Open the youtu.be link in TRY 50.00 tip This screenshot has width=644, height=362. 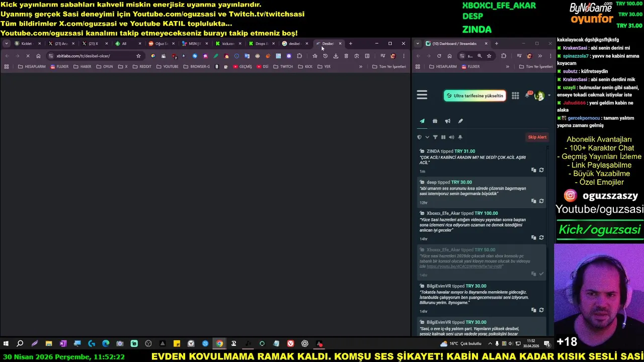point(464,266)
